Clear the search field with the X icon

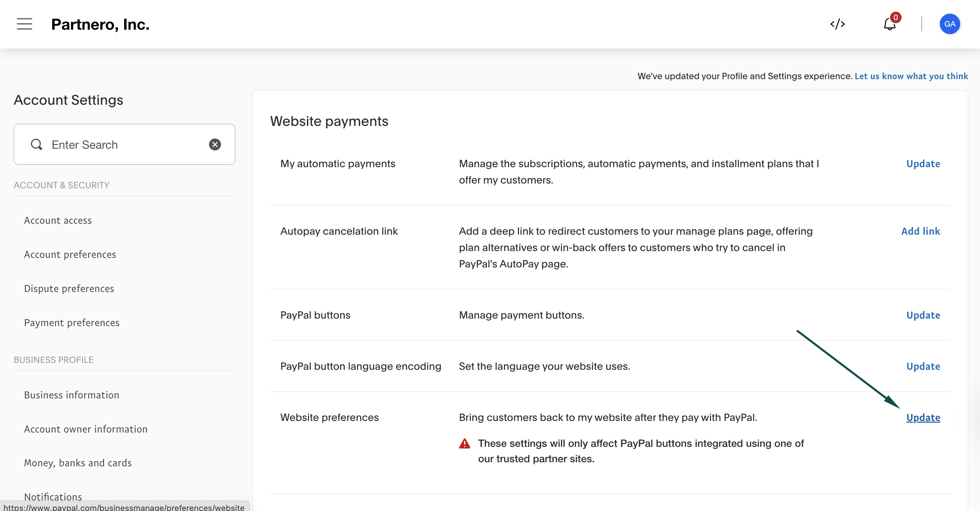[x=215, y=145]
